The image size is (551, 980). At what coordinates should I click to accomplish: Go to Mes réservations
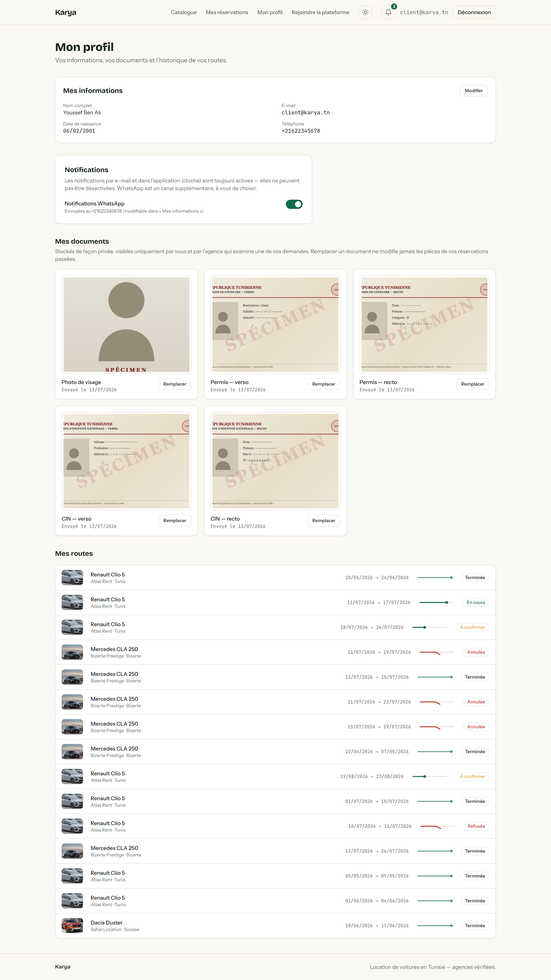click(227, 12)
